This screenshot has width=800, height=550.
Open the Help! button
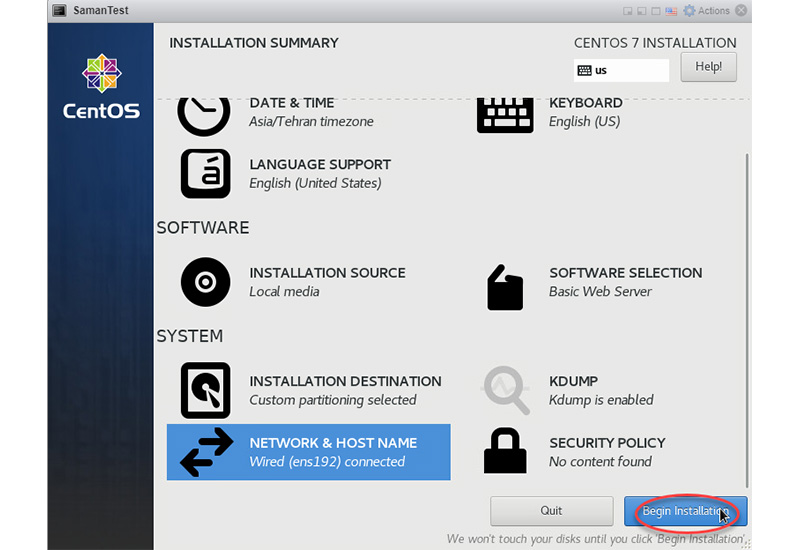coord(708,67)
